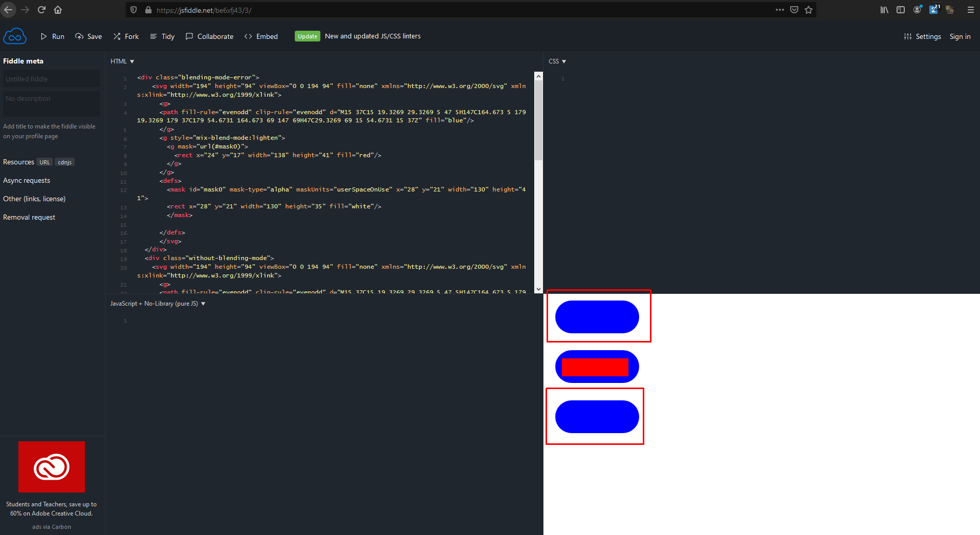
Task: Run the fiddle
Action: pyautogui.click(x=52, y=36)
